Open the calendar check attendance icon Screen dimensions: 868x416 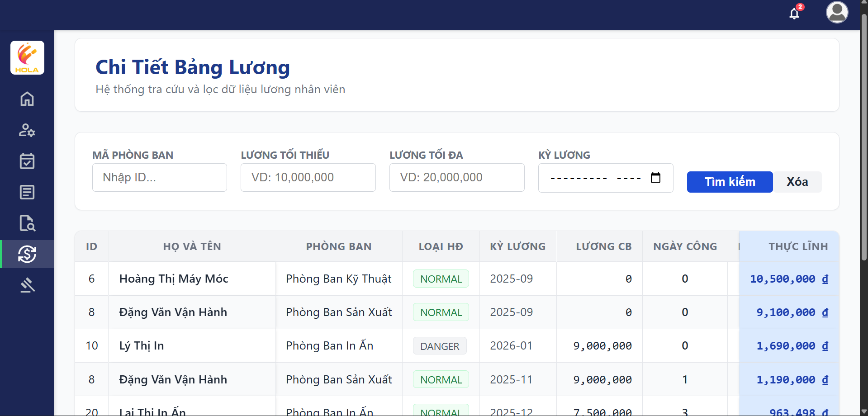[x=27, y=161]
